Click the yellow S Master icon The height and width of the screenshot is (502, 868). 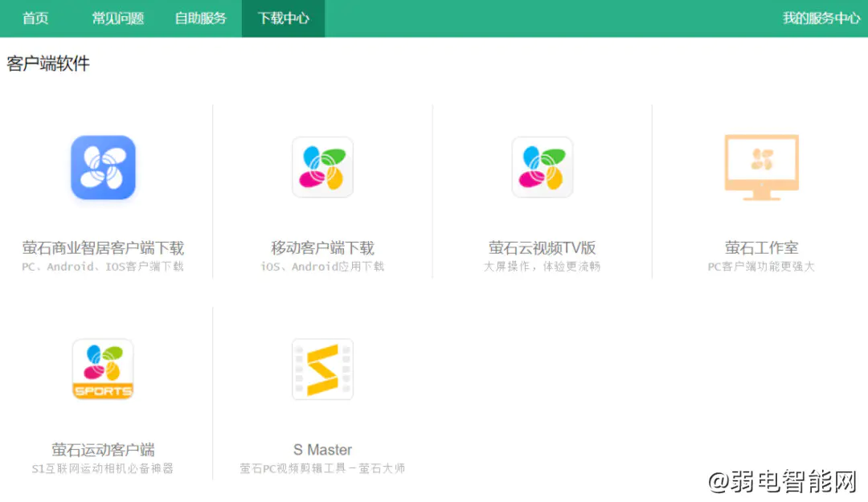323,369
